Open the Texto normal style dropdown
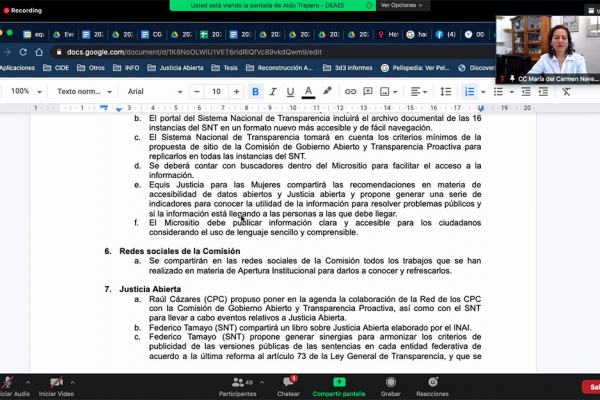Image resolution: width=600 pixels, height=400 pixels. point(84,91)
